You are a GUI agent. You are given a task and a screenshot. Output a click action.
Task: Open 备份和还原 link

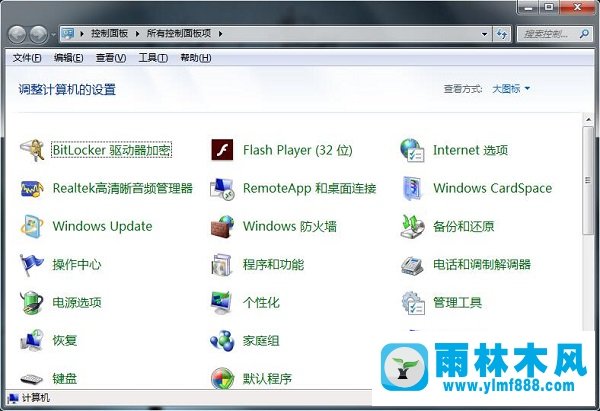pos(463,226)
